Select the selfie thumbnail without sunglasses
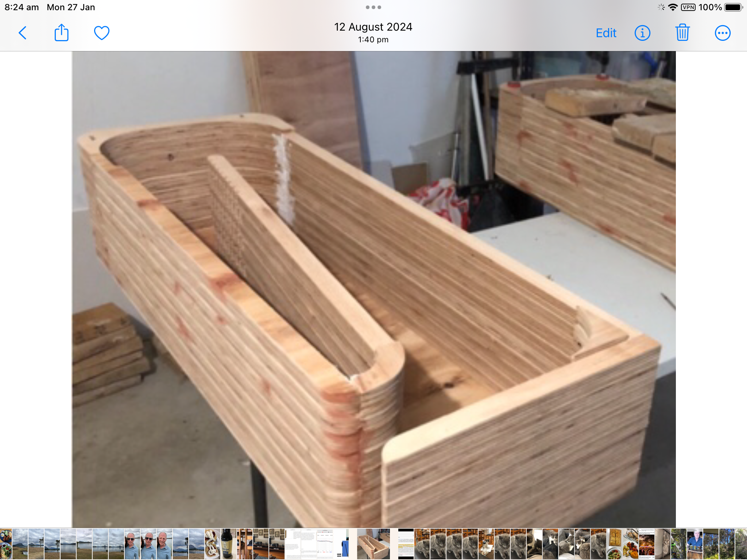The image size is (747, 560). (x=164, y=544)
